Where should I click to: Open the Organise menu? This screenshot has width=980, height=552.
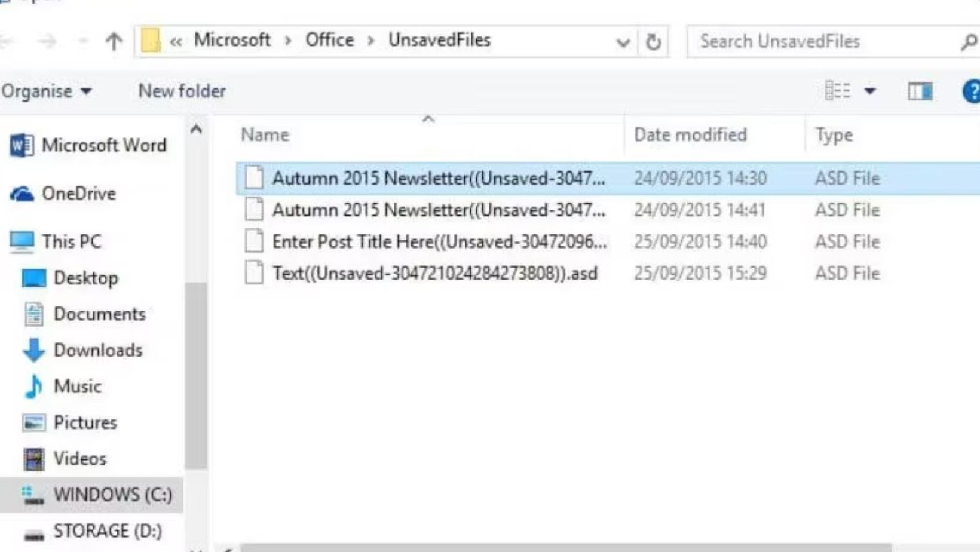tap(47, 91)
